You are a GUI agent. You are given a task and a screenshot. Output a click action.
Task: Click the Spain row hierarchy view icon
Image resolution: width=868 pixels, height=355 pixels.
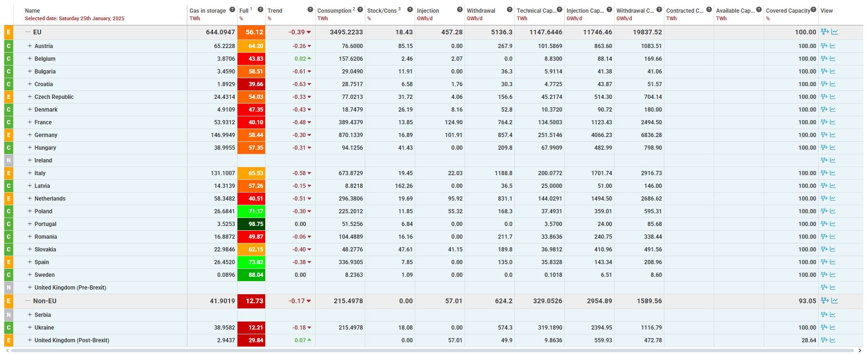[x=824, y=262]
